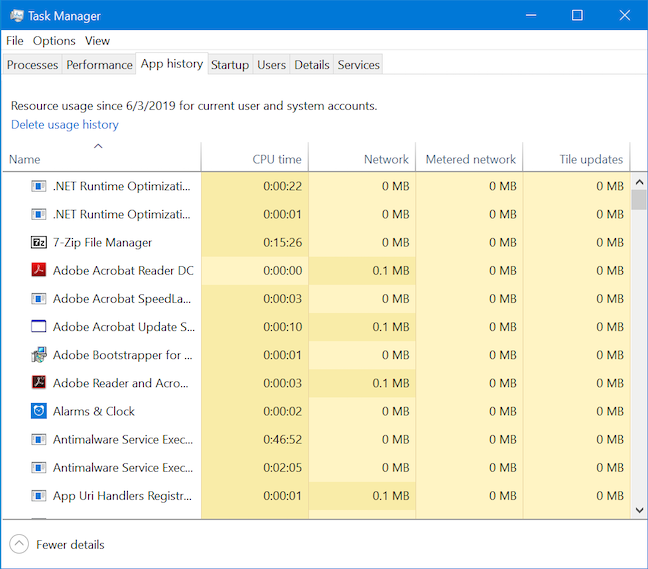Click the 0:00:22 CPU time value
Image resolution: width=648 pixels, height=569 pixels.
coord(283,186)
